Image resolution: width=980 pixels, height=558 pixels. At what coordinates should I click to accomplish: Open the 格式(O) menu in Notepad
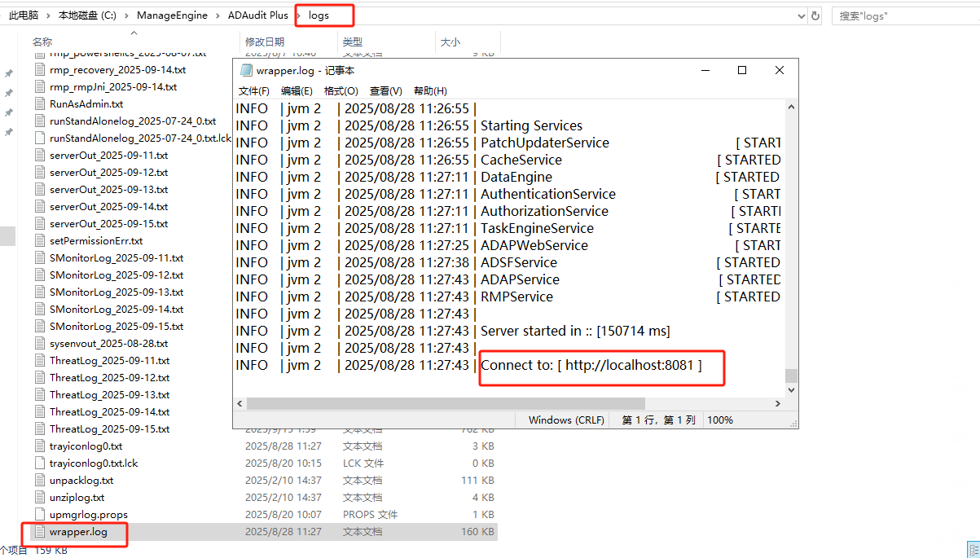coord(341,91)
